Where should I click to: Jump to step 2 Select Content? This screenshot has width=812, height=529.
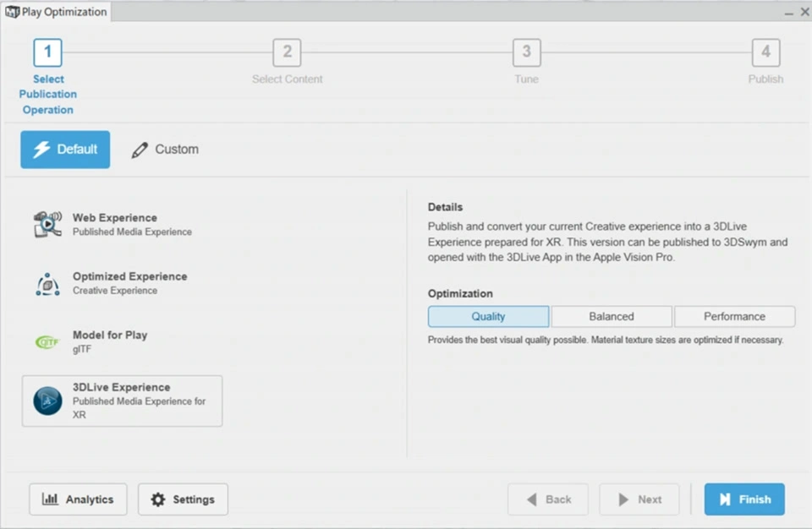[287, 52]
